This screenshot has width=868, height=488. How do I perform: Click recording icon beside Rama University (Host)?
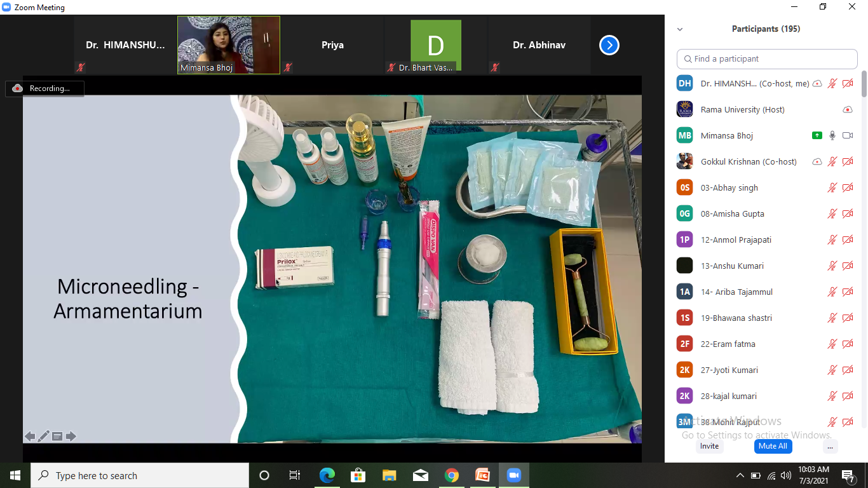click(848, 109)
